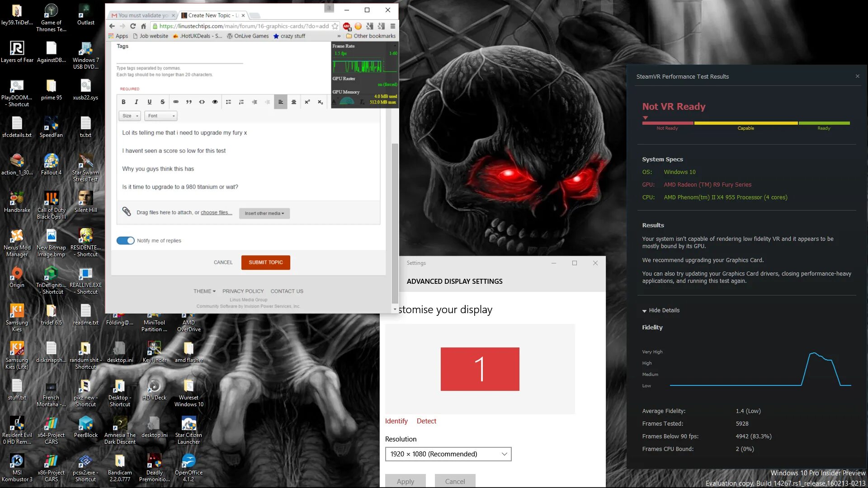The image size is (868, 488).
Task: Open the Font dropdown in the editor
Action: click(x=161, y=116)
